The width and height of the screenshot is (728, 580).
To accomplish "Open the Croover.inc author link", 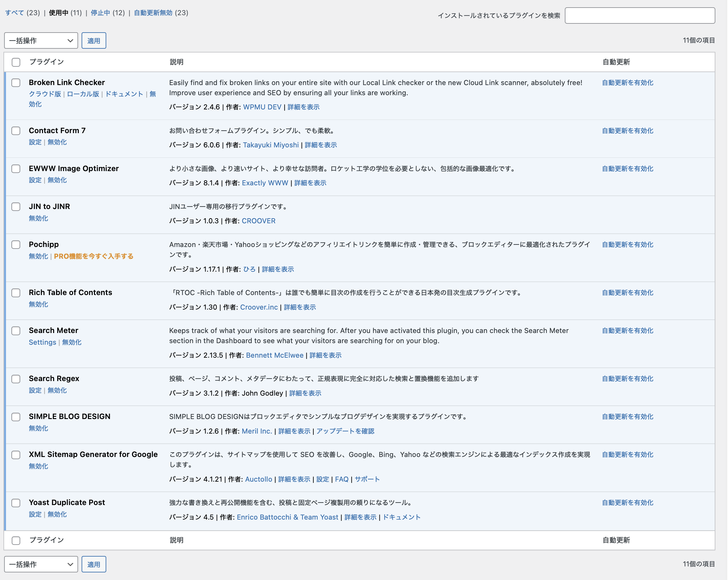I will [x=259, y=307].
